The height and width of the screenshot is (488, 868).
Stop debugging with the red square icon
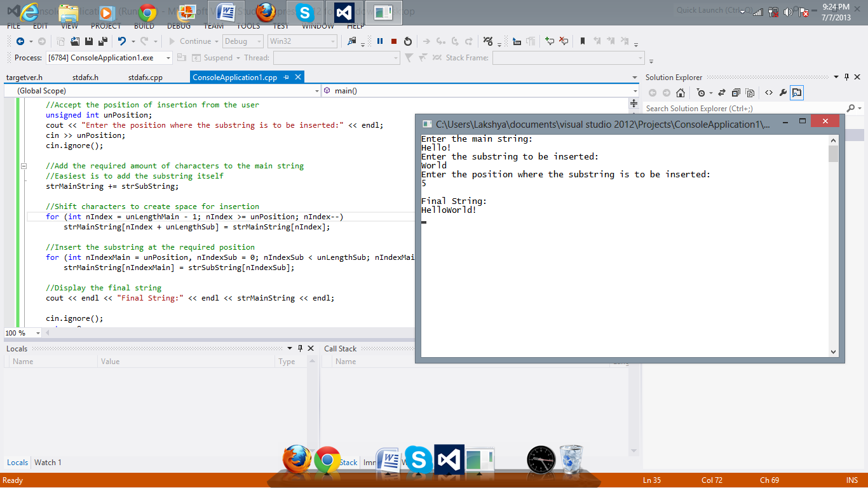tap(393, 41)
